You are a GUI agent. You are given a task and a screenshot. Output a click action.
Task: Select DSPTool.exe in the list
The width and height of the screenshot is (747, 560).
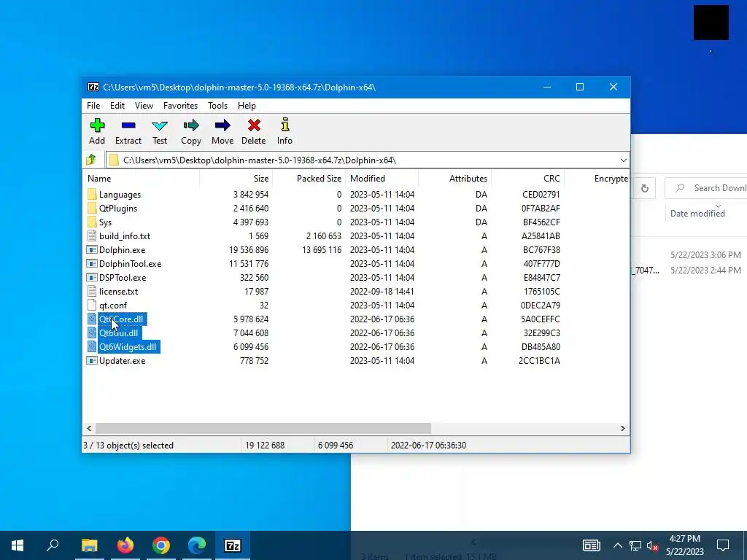[x=123, y=278]
